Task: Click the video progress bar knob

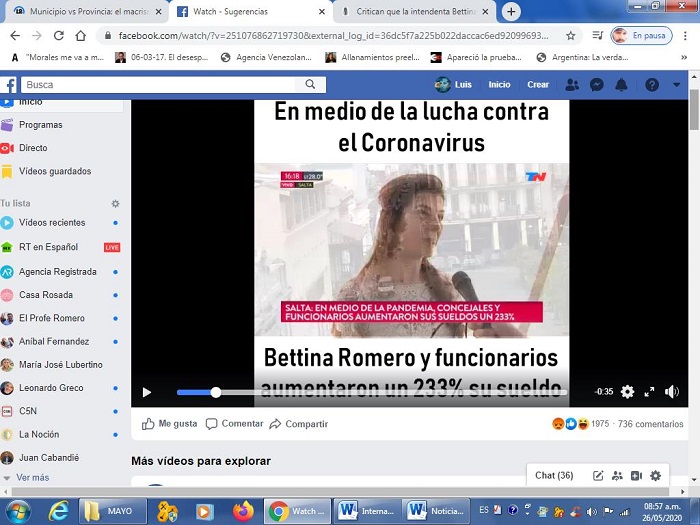Action: tap(216, 392)
